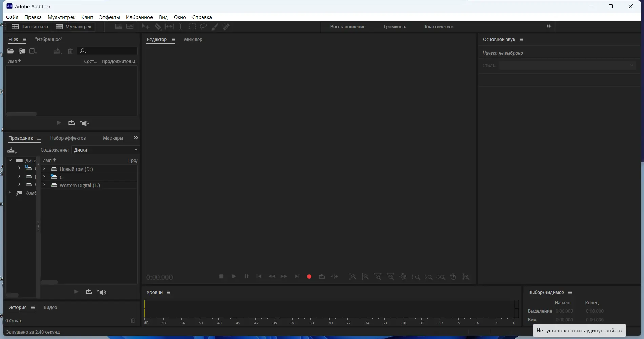Open the Стиль drop-down list
The width and height of the screenshot is (644, 339).
click(632, 65)
